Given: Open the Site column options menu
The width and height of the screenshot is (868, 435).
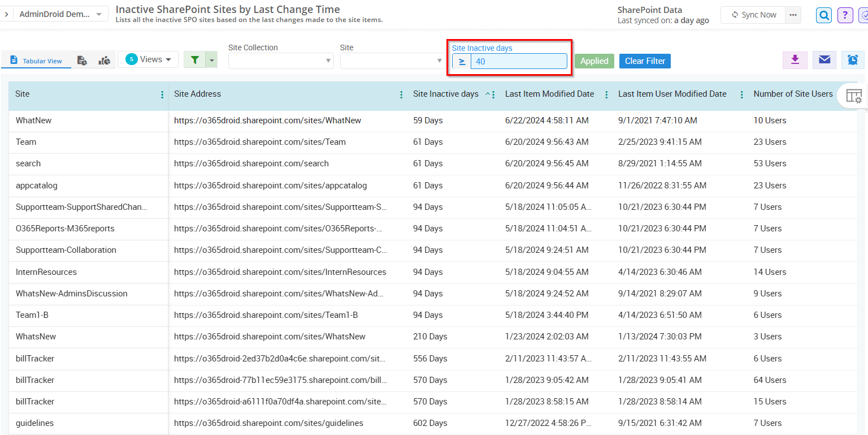Looking at the screenshot, I should pos(163,94).
